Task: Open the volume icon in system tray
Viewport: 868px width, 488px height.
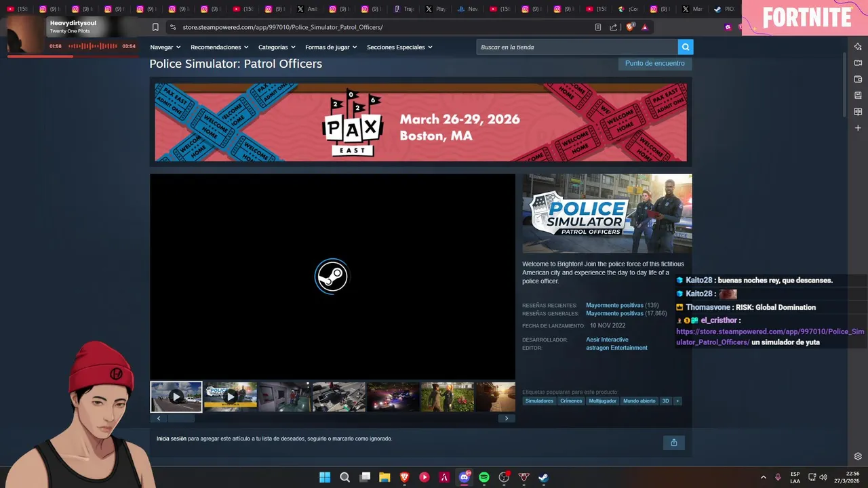Action: pyautogui.click(x=823, y=477)
